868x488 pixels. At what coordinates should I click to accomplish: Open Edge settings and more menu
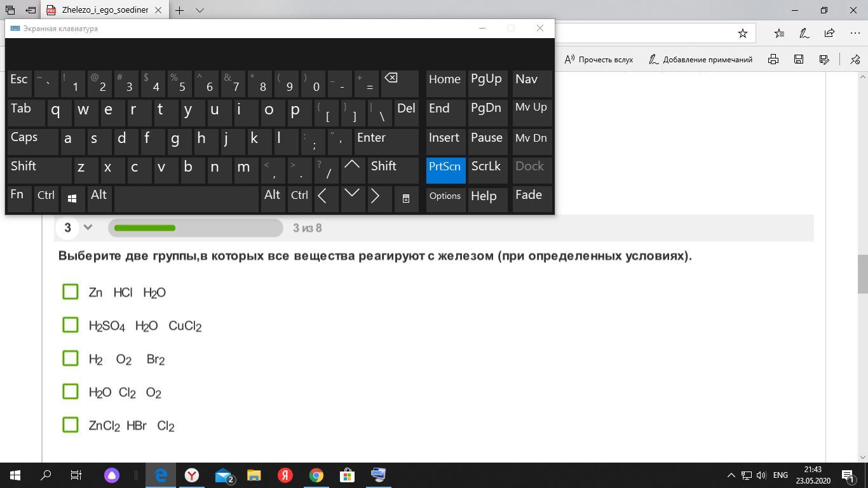pos(855,33)
